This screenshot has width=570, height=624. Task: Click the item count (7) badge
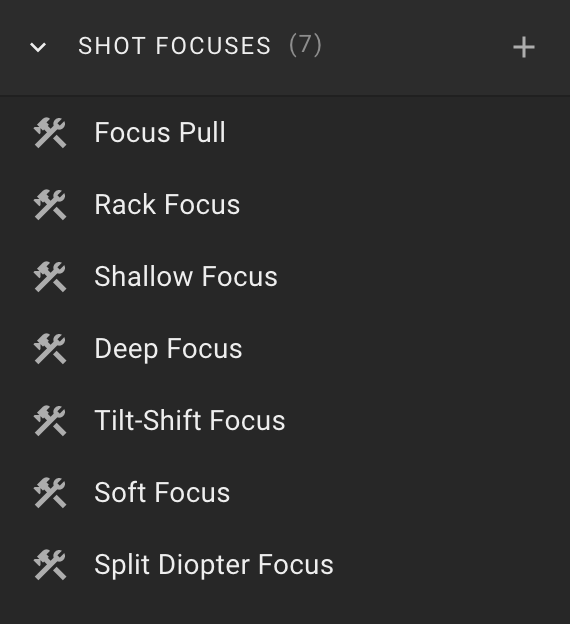[x=305, y=45]
